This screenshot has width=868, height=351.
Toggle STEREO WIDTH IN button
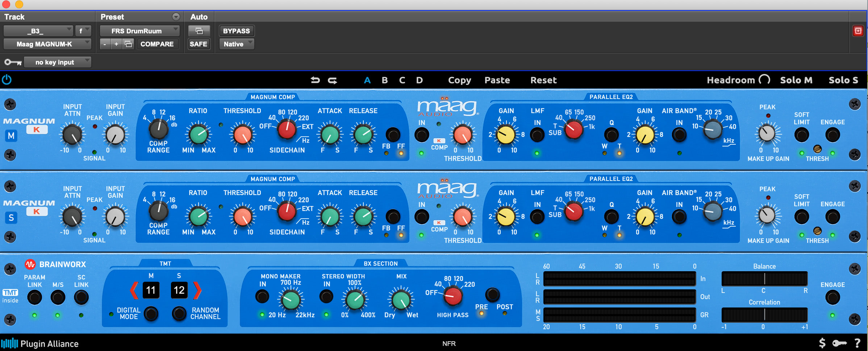click(x=326, y=297)
